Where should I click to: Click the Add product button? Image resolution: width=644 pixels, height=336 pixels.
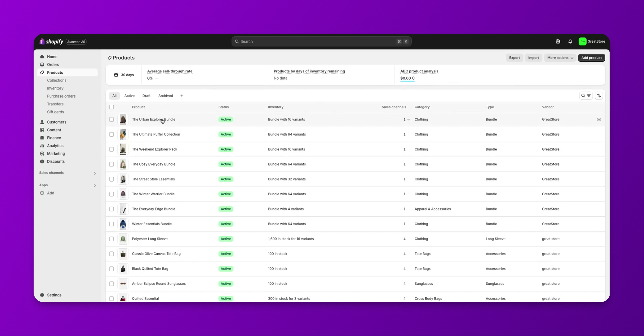pyautogui.click(x=591, y=58)
